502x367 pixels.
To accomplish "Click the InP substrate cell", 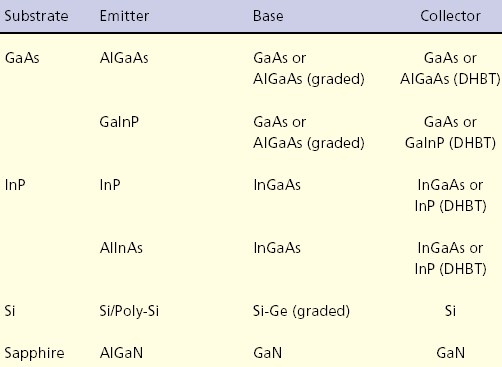I will coord(15,185).
